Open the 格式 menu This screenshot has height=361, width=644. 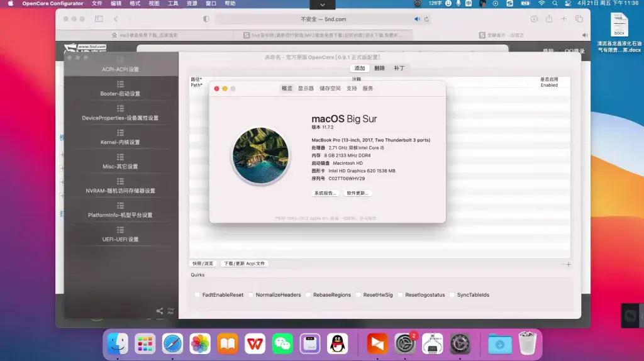[x=135, y=3]
